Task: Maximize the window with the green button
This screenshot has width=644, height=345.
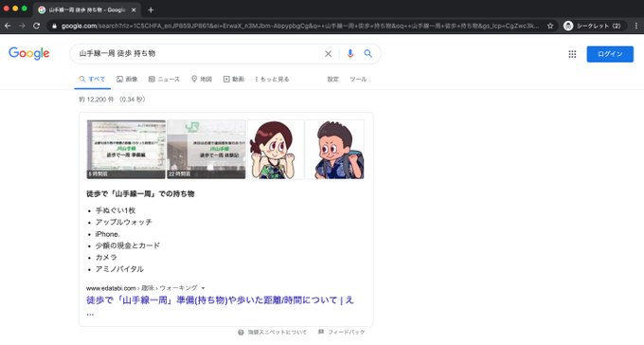Action: click(x=25, y=9)
